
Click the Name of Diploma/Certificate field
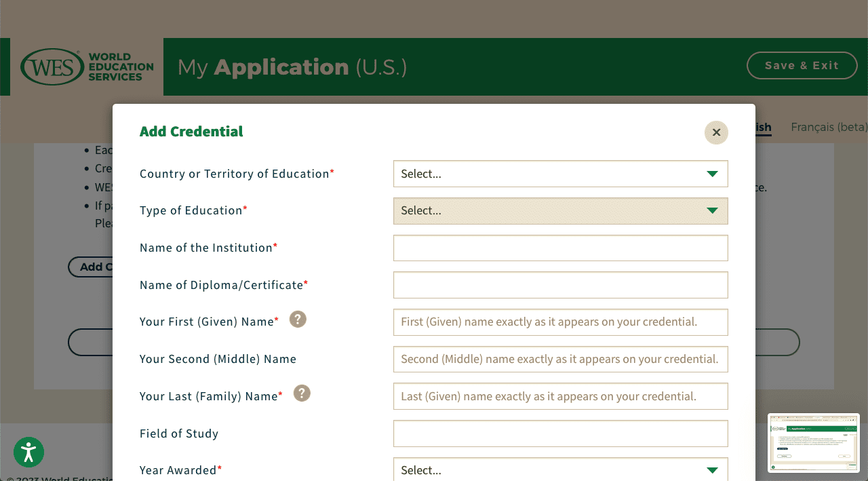(x=561, y=285)
